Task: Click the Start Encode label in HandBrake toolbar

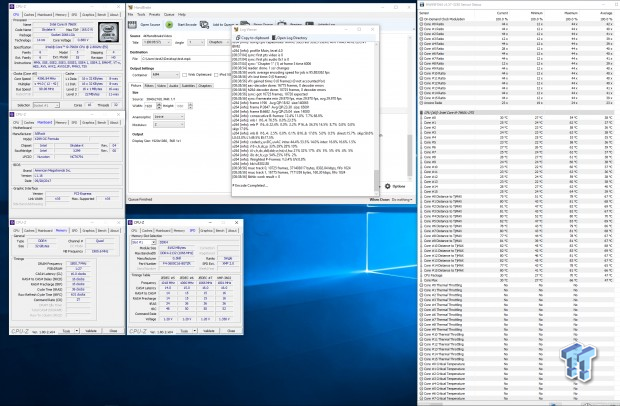Action: 187,25
